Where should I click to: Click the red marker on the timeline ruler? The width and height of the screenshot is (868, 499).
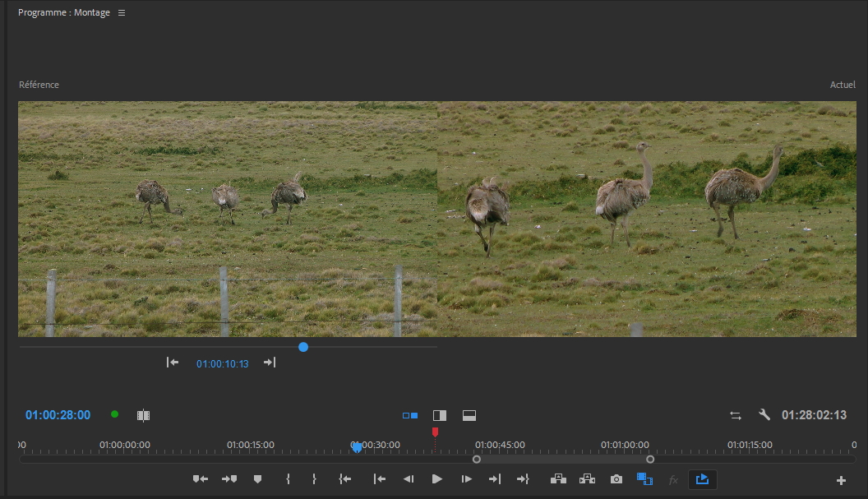[x=435, y=432]
